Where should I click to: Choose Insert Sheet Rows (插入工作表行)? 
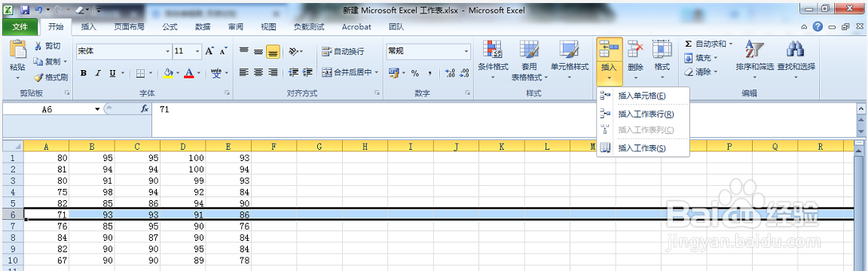(x=643, y=114)
